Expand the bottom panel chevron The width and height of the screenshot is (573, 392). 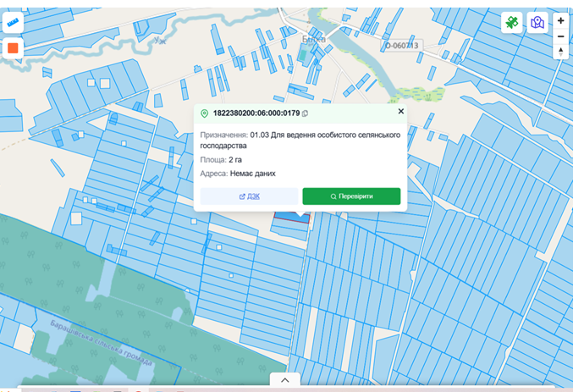285,380
